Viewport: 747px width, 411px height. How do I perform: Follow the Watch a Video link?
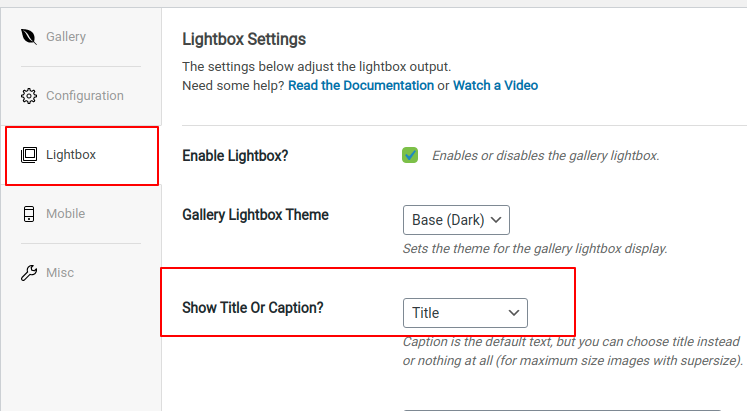click(x=495, y=86)
